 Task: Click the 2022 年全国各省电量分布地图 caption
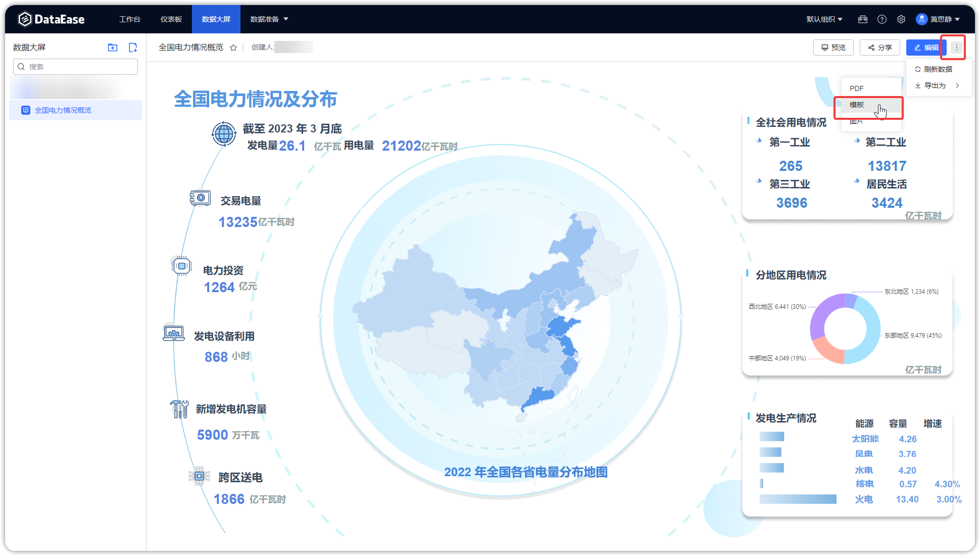click(x=526, y=472)
